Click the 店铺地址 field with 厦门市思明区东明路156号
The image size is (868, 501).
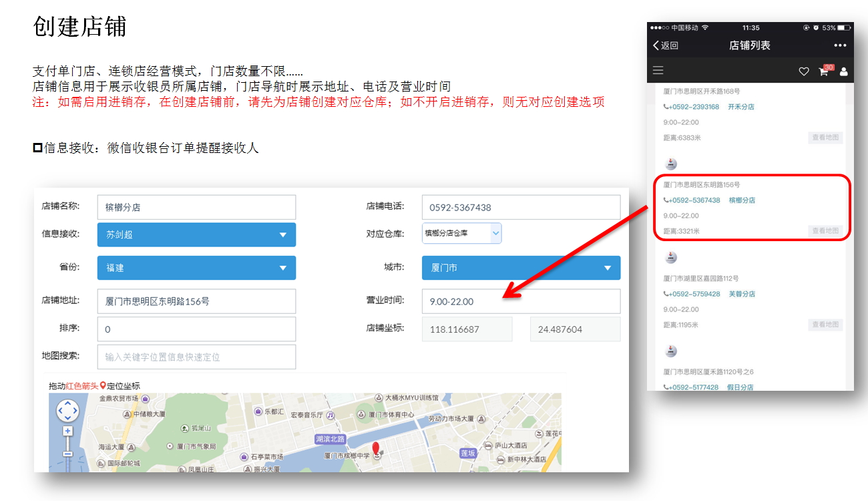pyautogui.click(x=196, y=301)
